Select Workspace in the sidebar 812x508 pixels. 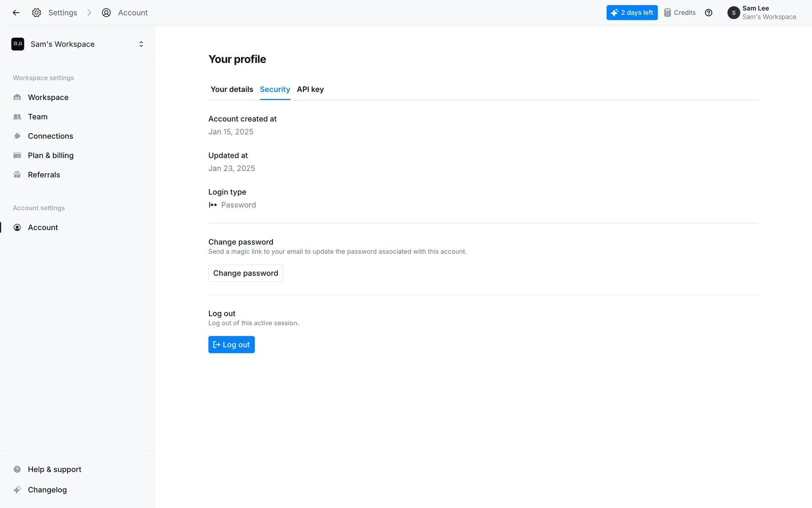48,97
